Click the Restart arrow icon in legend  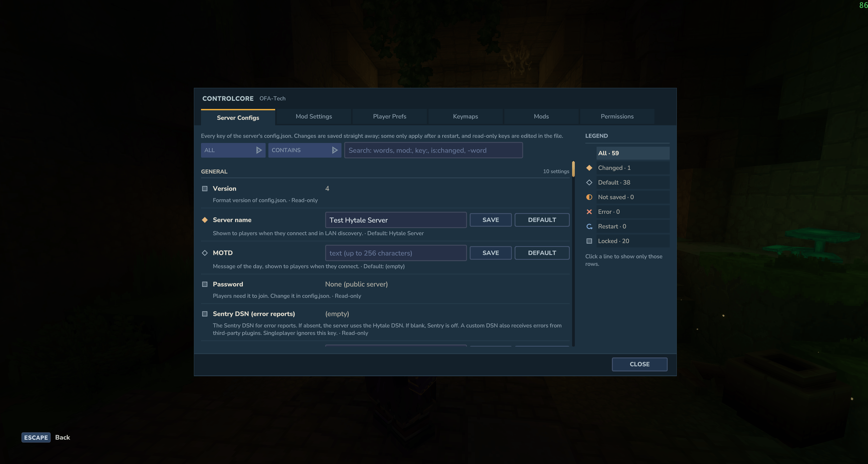point(589,226)
